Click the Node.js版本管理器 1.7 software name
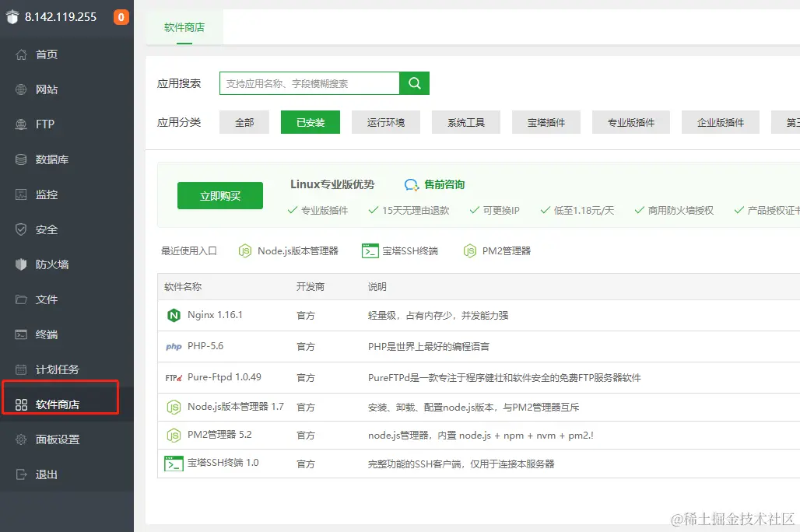 point(235,407)
